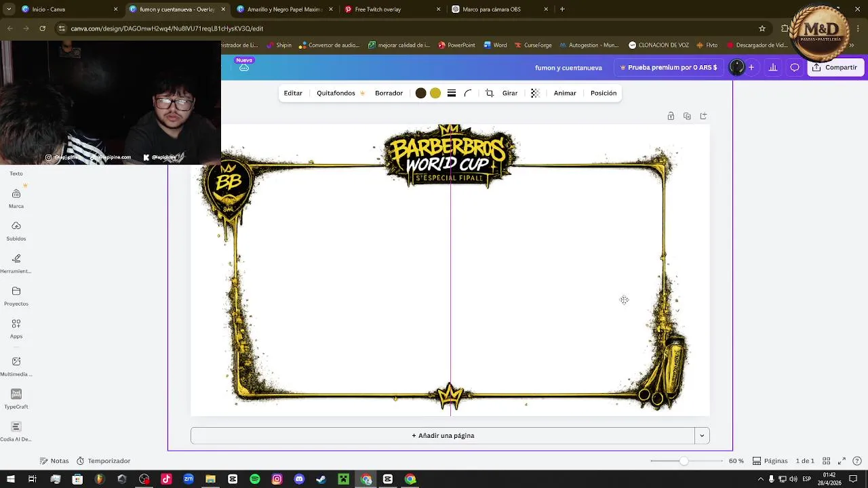Open the analytics bar chart icon

tap(773, 67)
